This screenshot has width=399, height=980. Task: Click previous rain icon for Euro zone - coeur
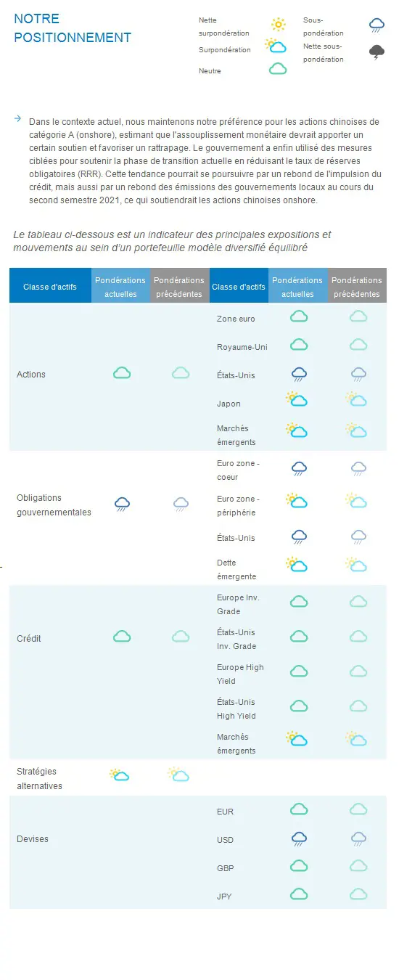click(x=358, y=469)
